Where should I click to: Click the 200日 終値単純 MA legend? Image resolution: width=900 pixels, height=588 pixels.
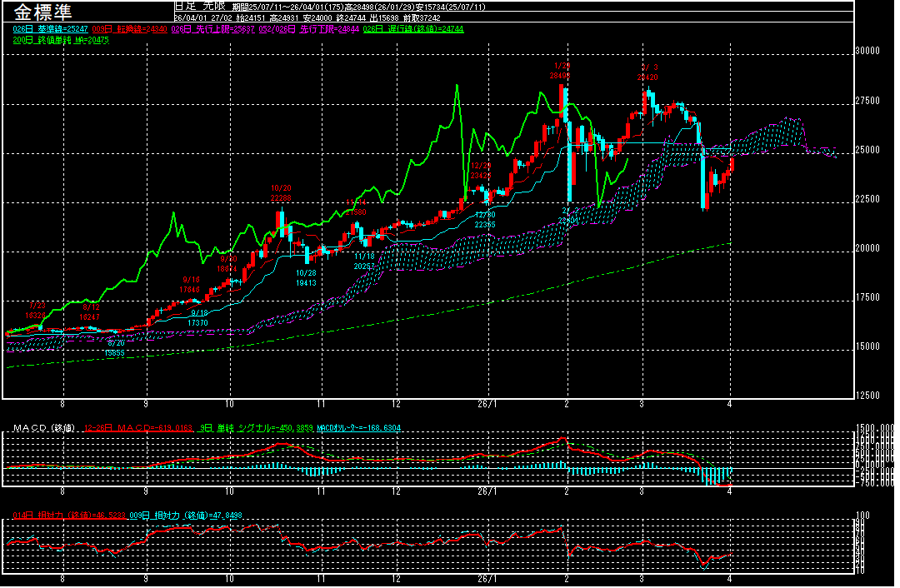50,39
